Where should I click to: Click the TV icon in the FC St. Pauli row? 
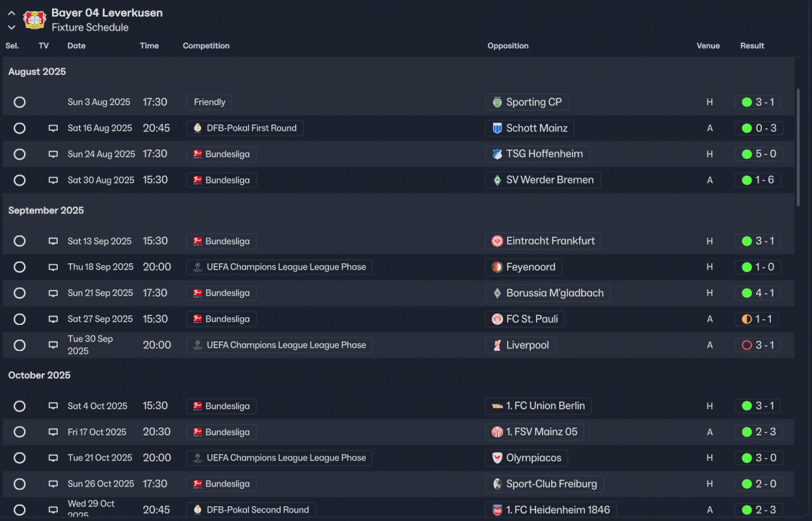53,319
